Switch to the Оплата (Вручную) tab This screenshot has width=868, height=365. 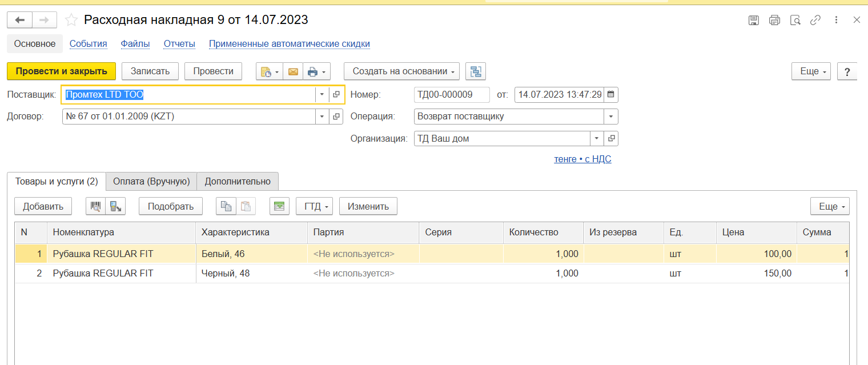(x=151, y=182)
